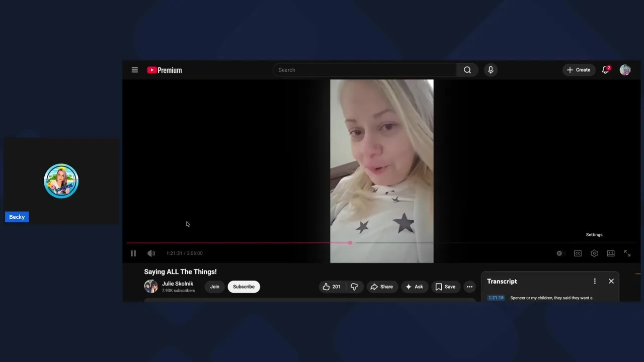Click the video title Saying ALL The Things!
Viewport: 644px width, 362px height.
(180, 271)
